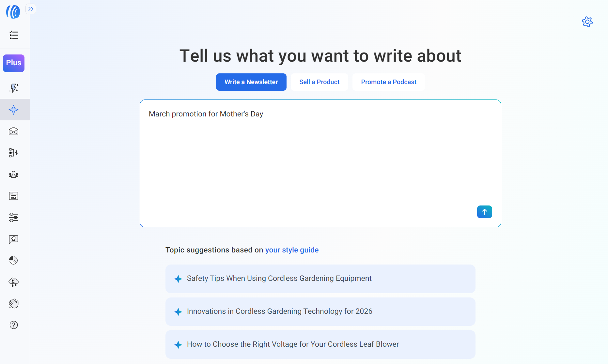Select the subscribers people icon in sidebar
Viewport: 608px width, 364px height.
coord(13,174)
